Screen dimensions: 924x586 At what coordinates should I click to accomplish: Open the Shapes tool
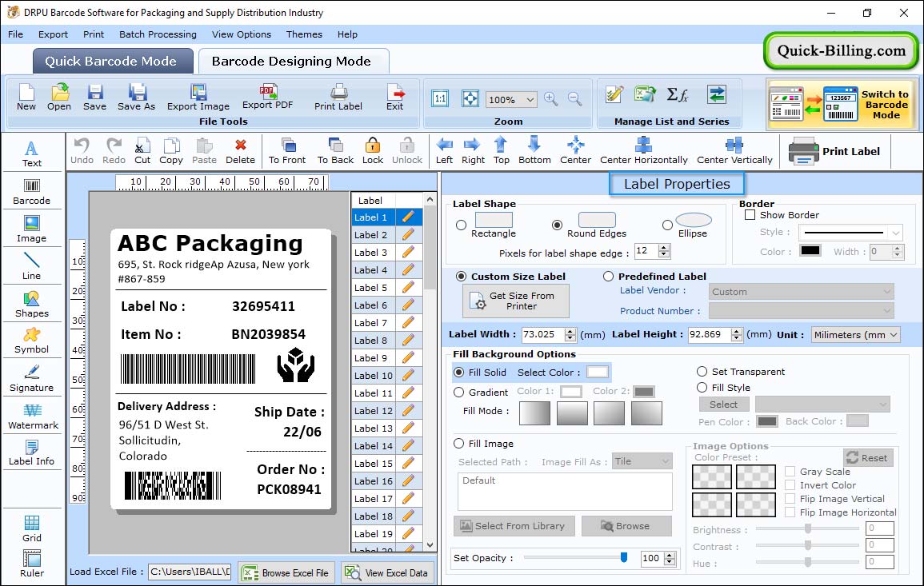pos(32,304)
